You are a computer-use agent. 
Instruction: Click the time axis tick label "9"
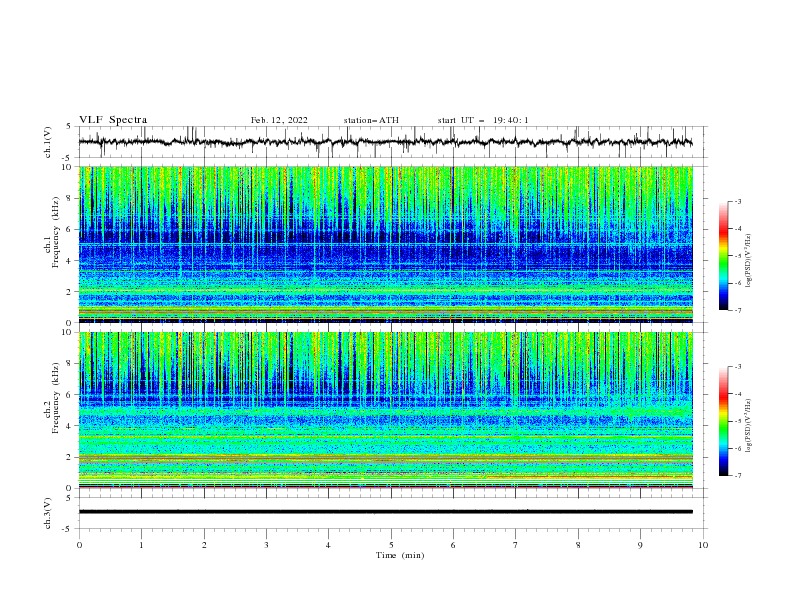(x=640, y=545)
